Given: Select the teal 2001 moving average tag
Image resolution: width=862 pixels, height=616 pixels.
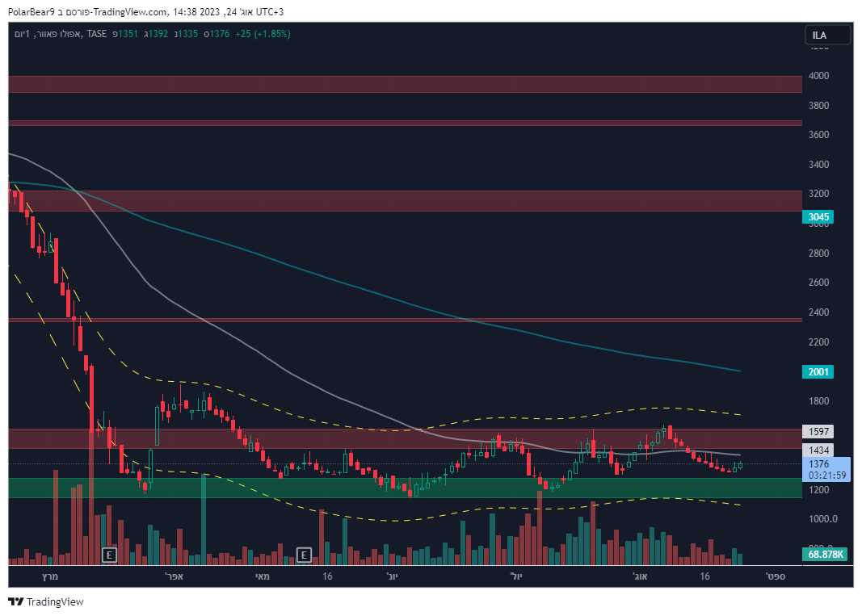Looking at the screenshot, I should coord(818,372).
